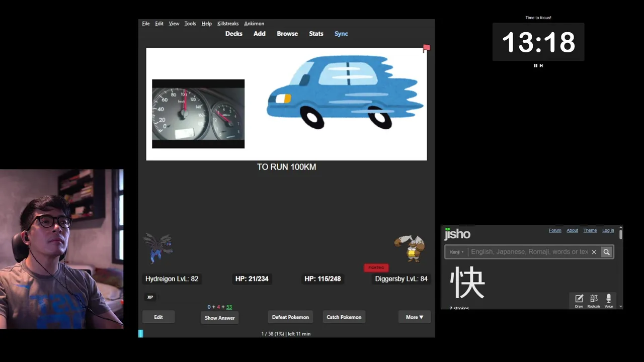Click the '1 / 58 (1%) | left 11 min' status
The image size is (644, 362).
[x=286, y=334]
